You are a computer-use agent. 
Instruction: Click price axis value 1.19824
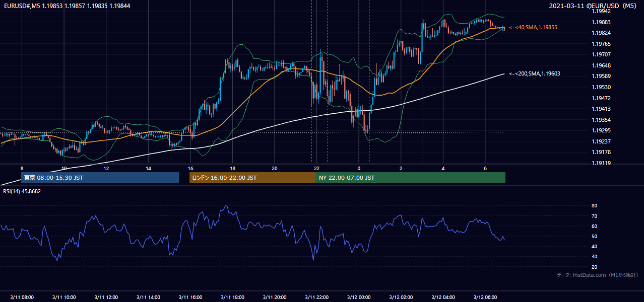(601, 33)
